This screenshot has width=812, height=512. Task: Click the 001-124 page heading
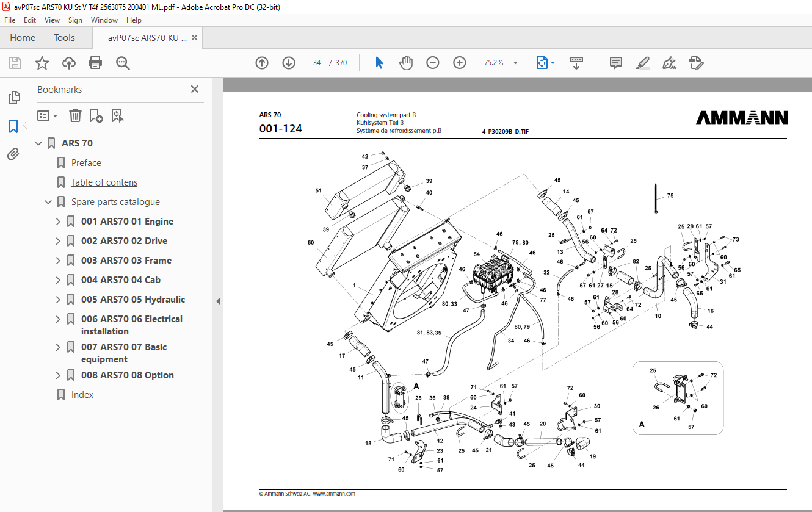point(280,129)
